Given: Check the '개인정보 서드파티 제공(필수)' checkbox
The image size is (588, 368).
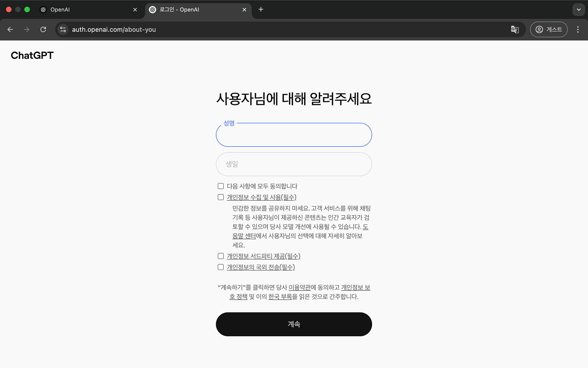Looking at the screenshot, I should (220, 256).
